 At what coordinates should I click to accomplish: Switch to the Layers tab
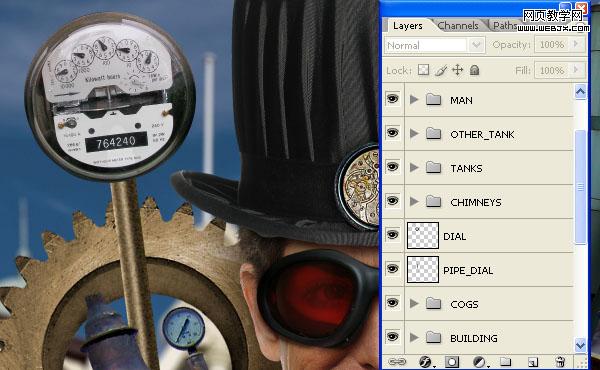(x=408, y=26)
